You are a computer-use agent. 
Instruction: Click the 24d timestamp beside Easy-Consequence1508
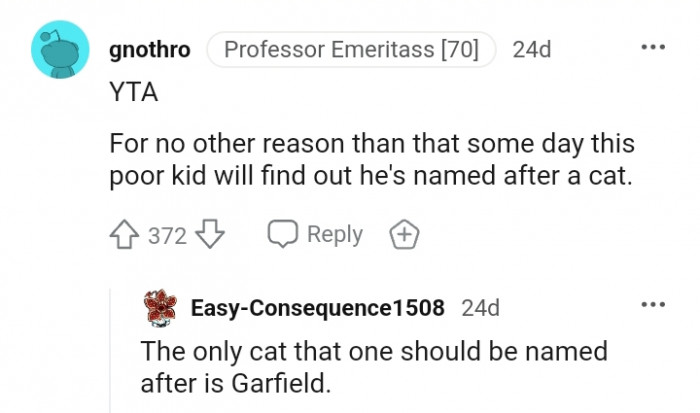480,308
